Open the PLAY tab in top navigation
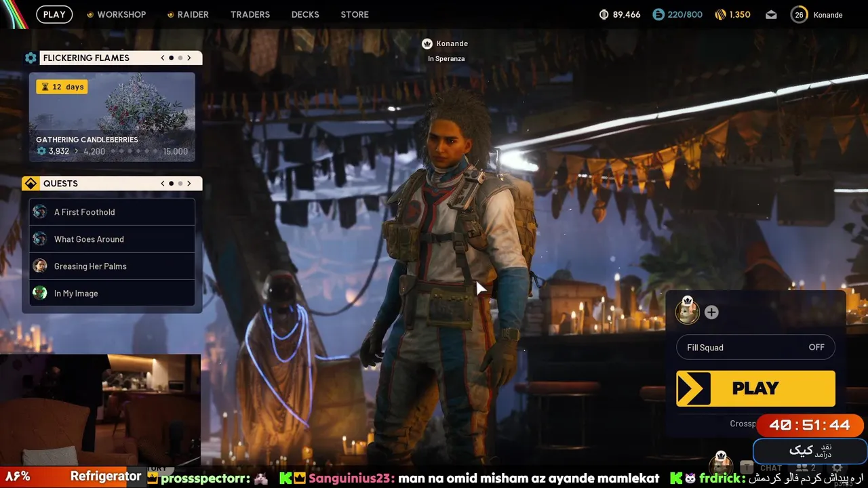The image size is (868, 488). (54, 14)
